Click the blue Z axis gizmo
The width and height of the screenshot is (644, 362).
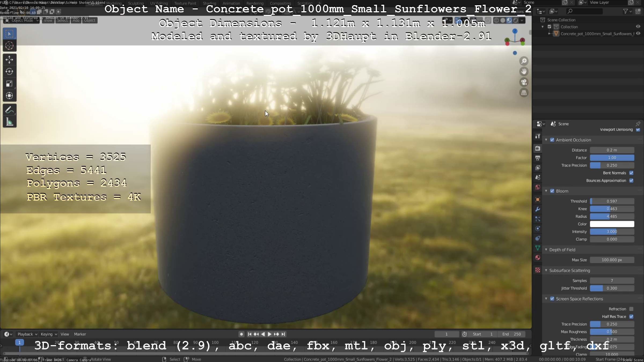[x=515, y=31]
